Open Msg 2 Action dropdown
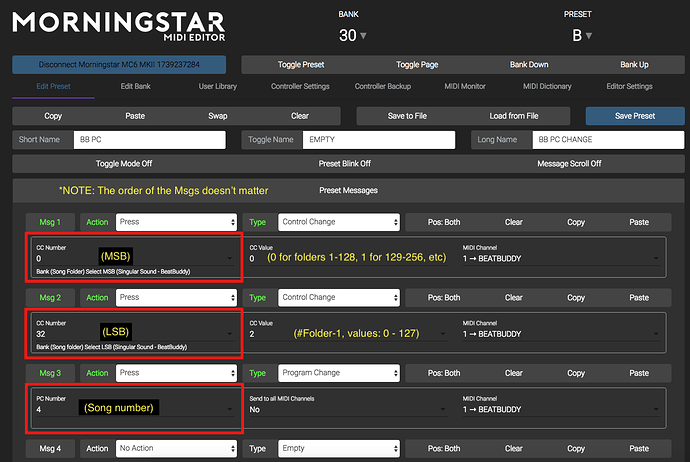 click(x=176, y=297)
